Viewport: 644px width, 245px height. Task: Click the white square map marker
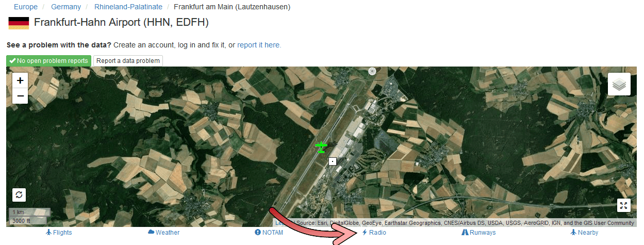pyautogui.click(x=333, y=161)
